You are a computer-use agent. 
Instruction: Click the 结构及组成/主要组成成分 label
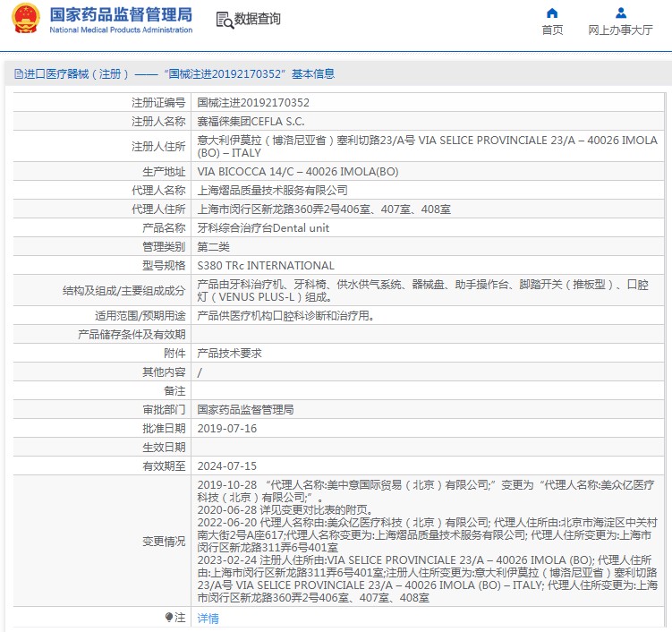[123, 291]
